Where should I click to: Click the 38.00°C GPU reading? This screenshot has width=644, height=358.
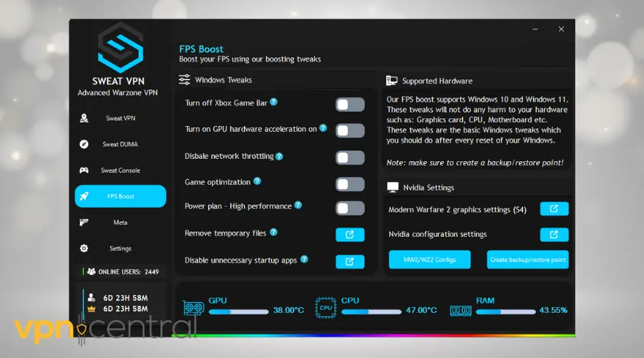tap(289, 310)
